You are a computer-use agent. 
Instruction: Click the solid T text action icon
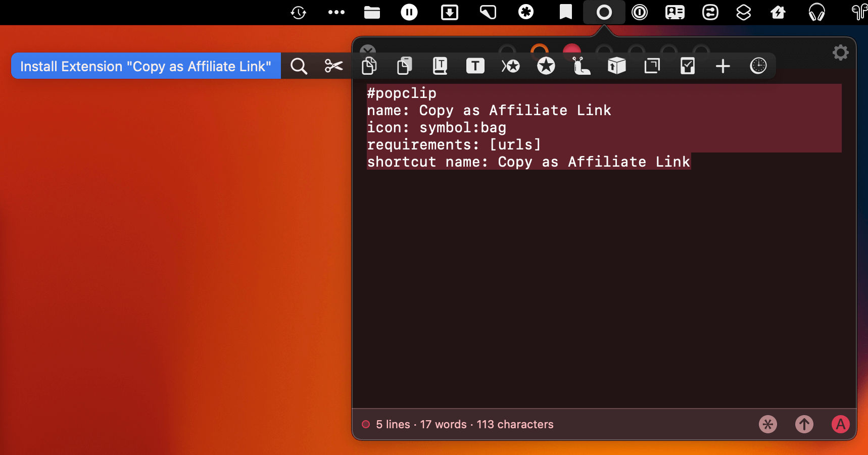475,66
